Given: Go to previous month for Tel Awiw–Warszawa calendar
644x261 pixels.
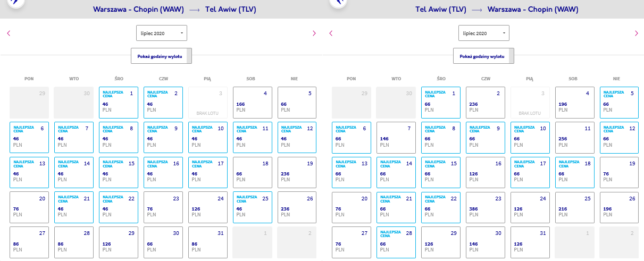Looking at the screenshot, I should click(331, 33).
